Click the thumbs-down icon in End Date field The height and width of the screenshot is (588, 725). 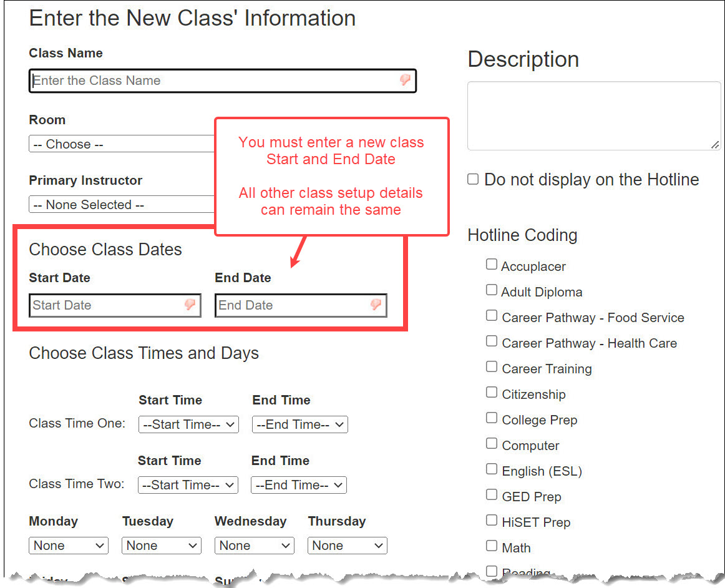[x=375, y=305]
